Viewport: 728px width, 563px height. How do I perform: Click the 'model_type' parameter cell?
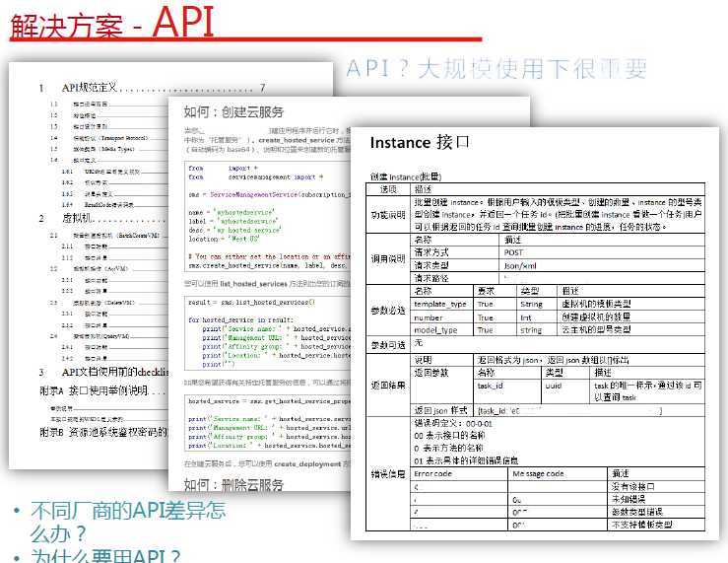[x=442, y=329]
